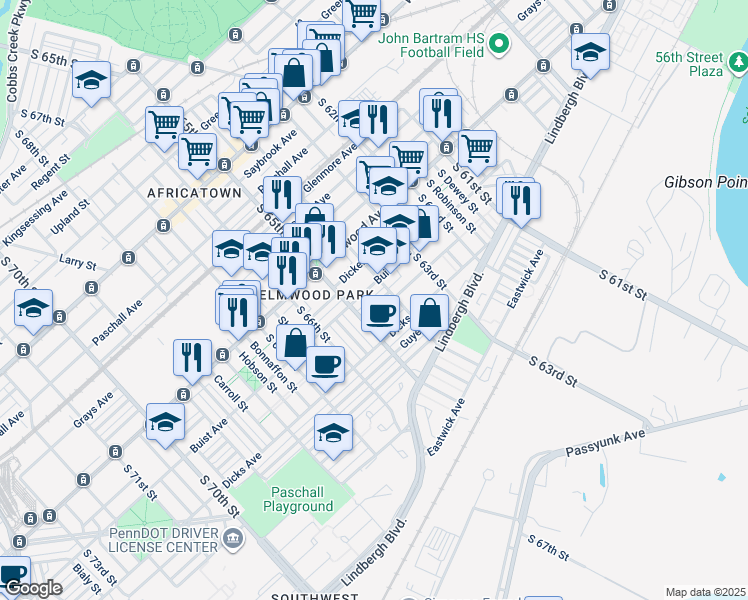Click the Kingsessing Ave street label
Screen dimensions: 748x600
pyautogui.click(x=34, y=218)
